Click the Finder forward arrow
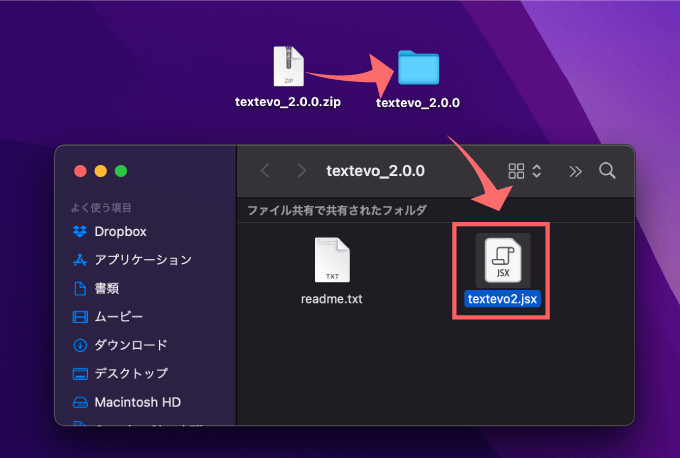680x458 pixels. pos(301,171)
